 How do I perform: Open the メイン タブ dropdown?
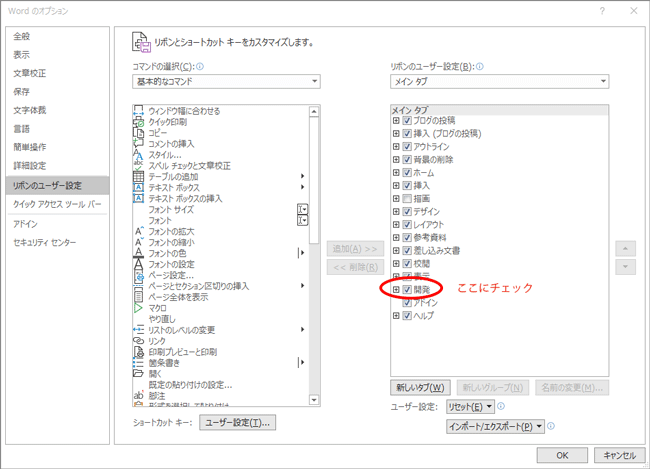(500, 81)
